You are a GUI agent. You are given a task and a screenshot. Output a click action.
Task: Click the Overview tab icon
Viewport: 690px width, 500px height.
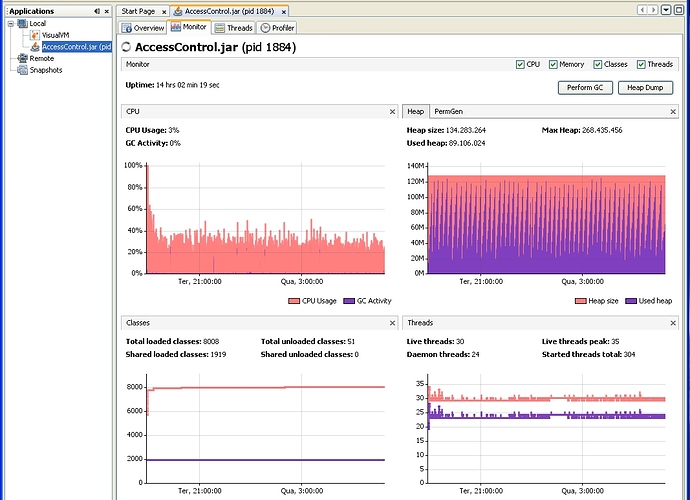tap(127, 28)
